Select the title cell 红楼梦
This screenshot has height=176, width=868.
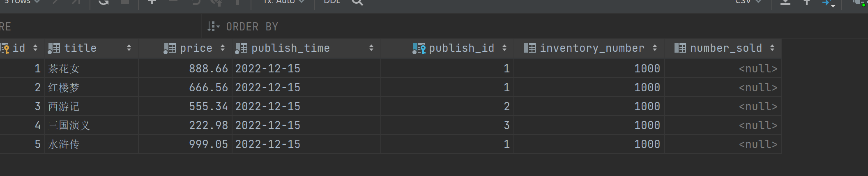pos(91,88)
